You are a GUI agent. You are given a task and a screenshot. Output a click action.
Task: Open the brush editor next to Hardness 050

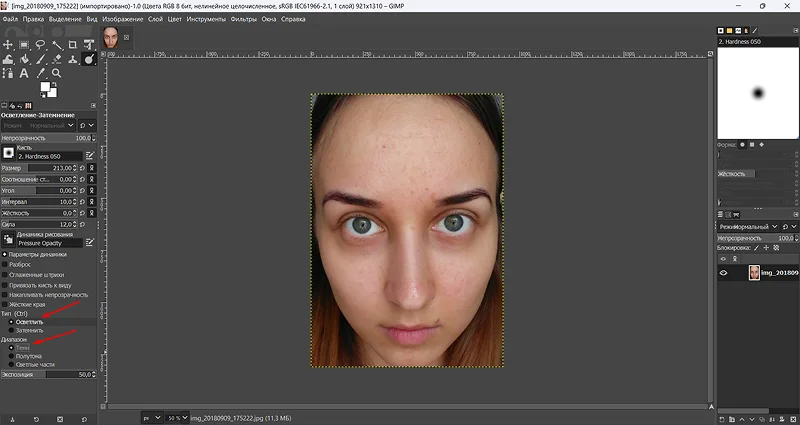pyautogui.click(x=90, y=155)
